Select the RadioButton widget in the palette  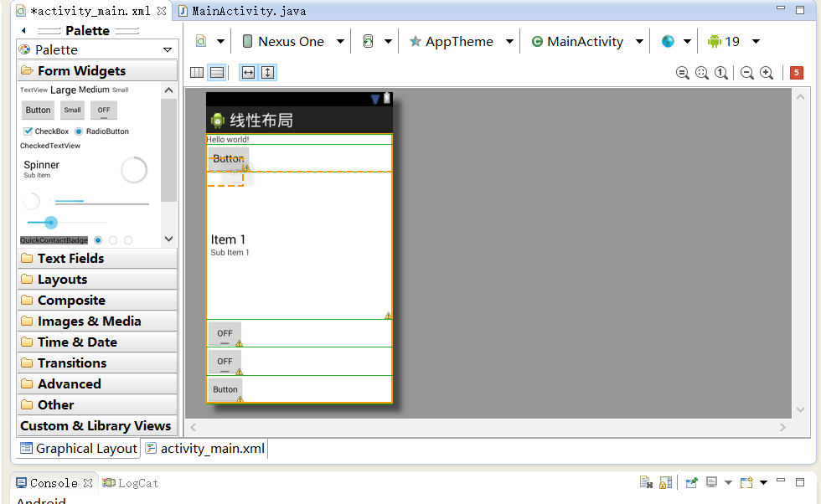pos(106,131)
